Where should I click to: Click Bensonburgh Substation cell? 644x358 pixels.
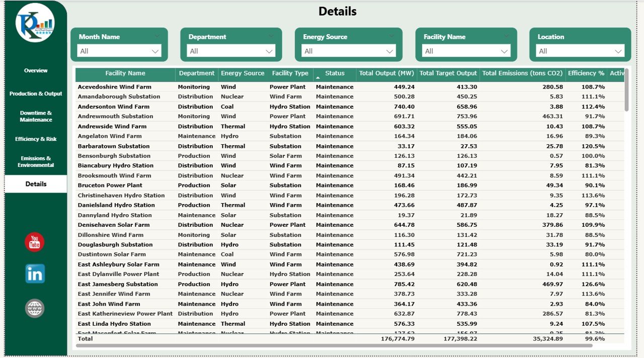point(114,156)
